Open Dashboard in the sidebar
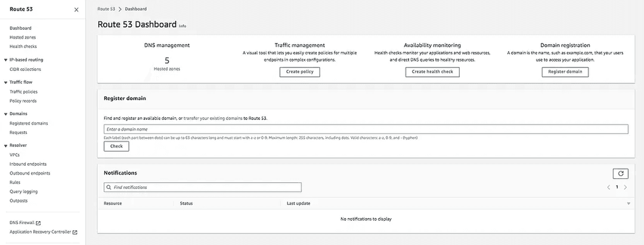 20,29
